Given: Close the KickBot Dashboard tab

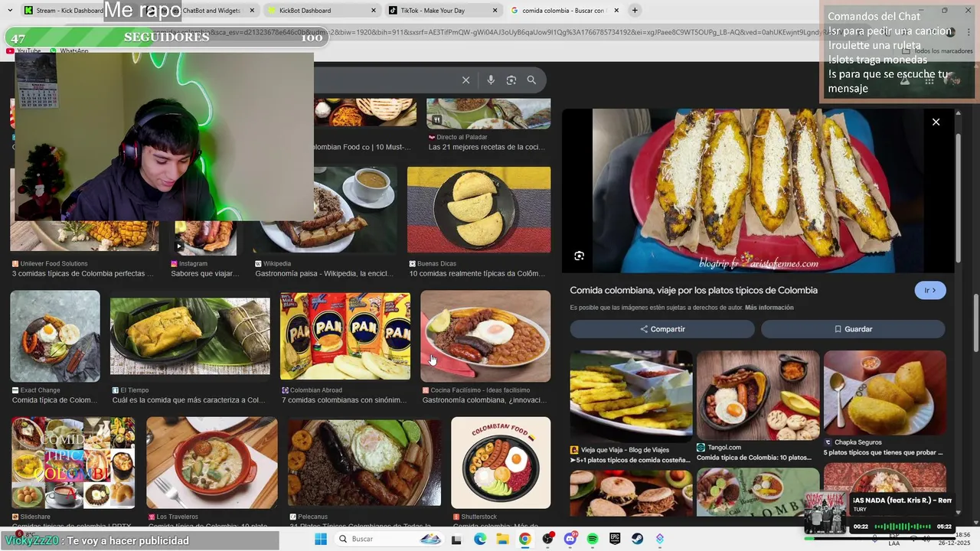Looking at the screenshot, I should click(x=374, y=11).
